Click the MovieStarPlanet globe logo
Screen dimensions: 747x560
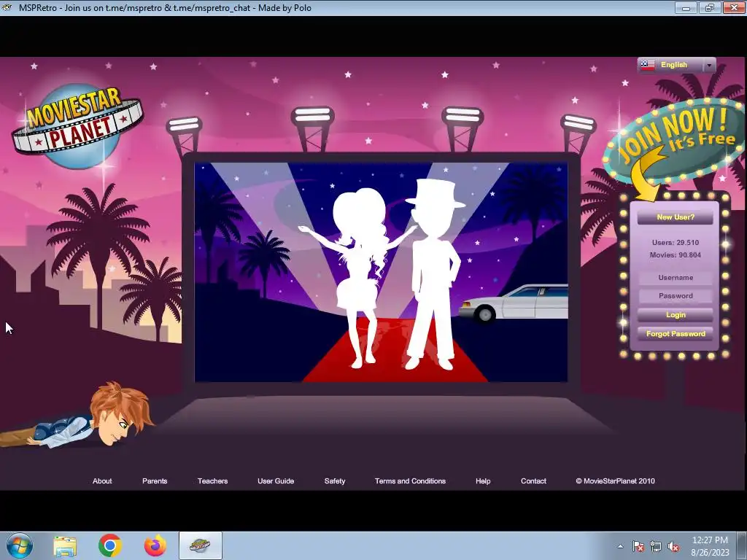[x=77, y=125]
